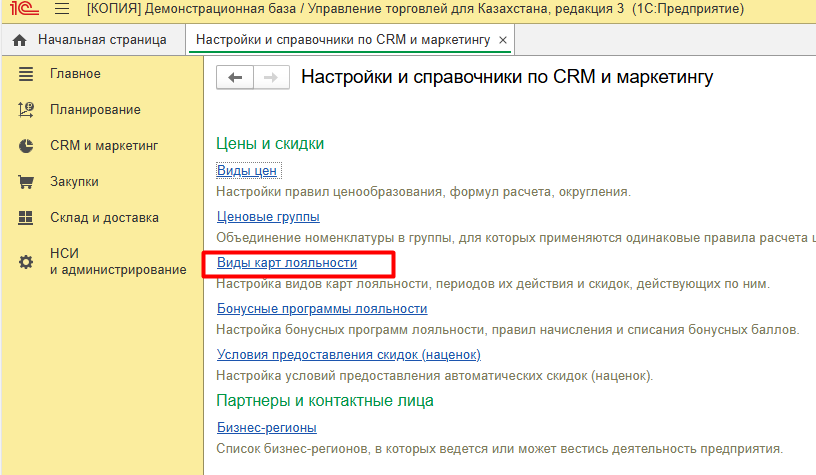The image size is (816, 475).
Task: Click the Склад и доставка grid icon
Action: (x=27, y=218)
